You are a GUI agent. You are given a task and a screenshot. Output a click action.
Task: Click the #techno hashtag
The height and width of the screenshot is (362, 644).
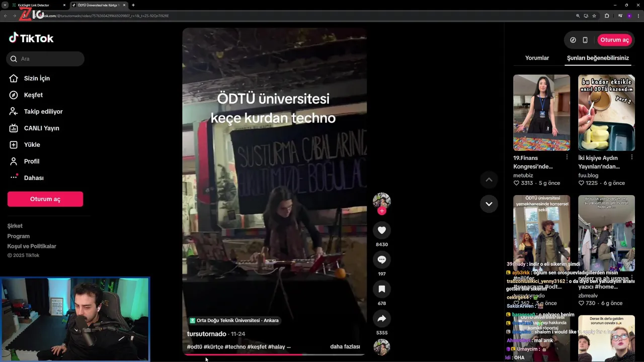pyautogui.click(x=235, y=347)
